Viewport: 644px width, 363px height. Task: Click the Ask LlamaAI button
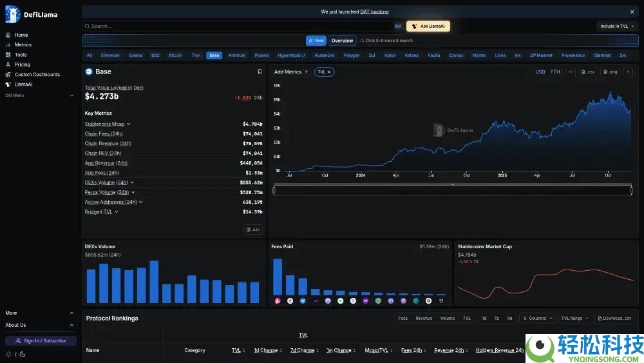click(x=428, y=26)
